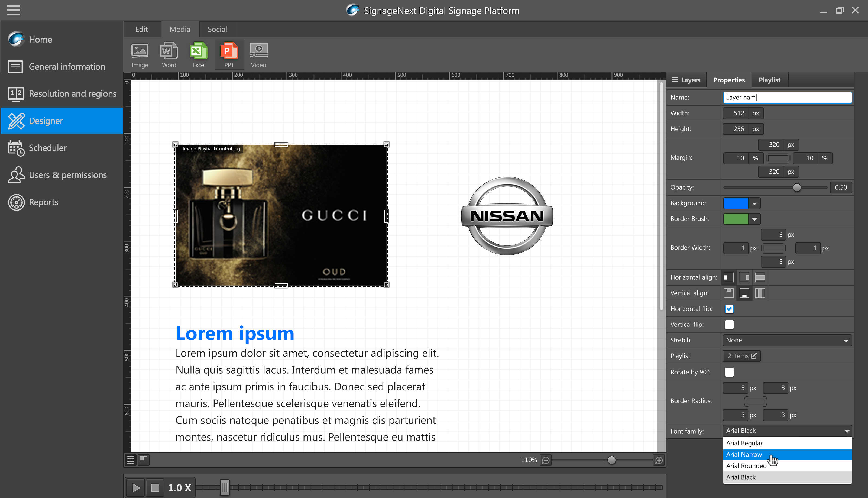Switch to the Media tab
868x498 pixels.
(x=180, y=30)
